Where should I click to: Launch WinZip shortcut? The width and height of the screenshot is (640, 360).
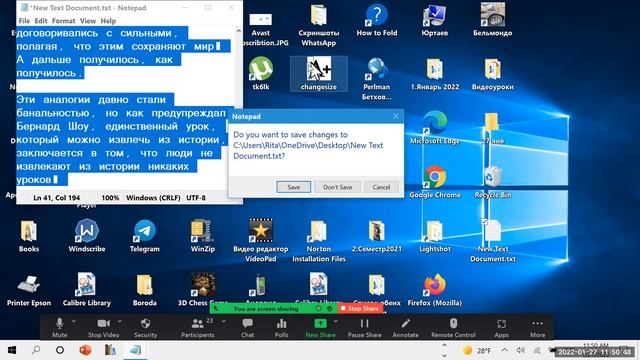pyautogui.click(x=202, y=236)
